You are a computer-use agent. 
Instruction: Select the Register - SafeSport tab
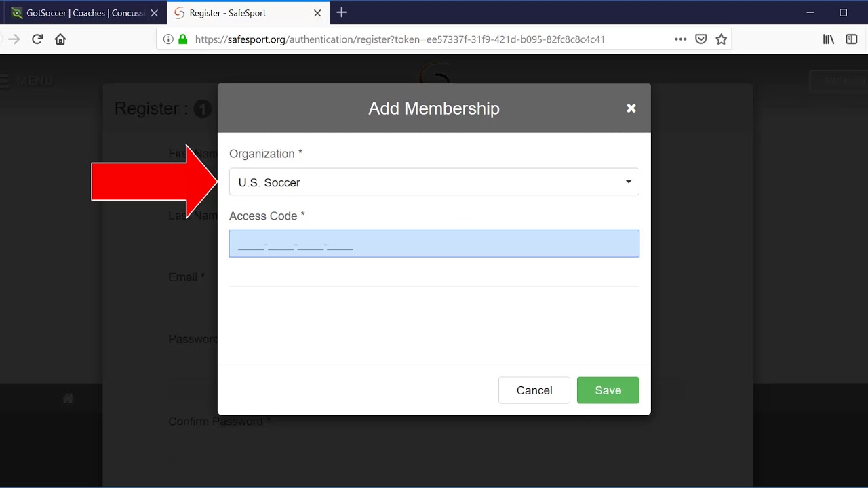(x=237, y=13)
